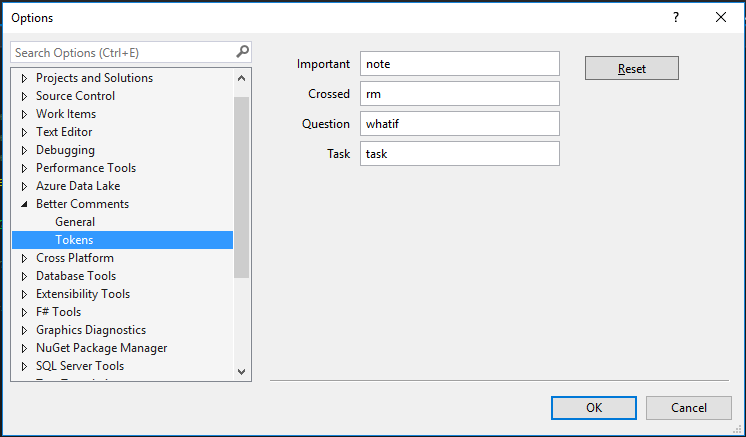Screen dimensions: 746x437
Task: Click the Question token text box
Action: click(459, 124)
